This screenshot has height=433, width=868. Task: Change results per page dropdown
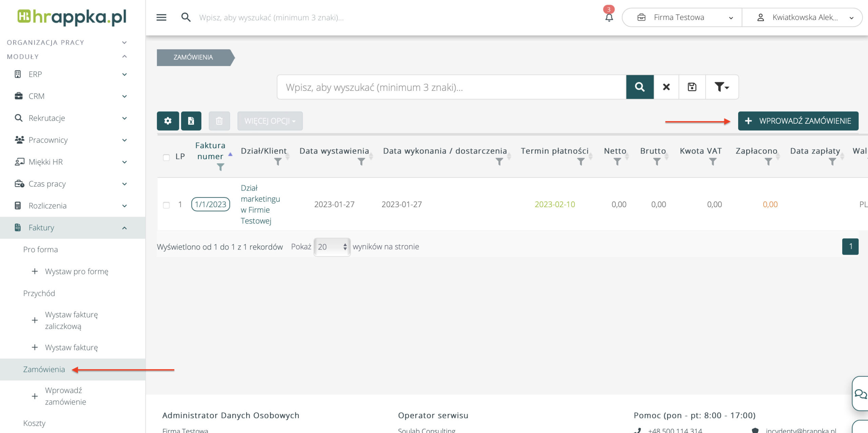tap(332, 247)
